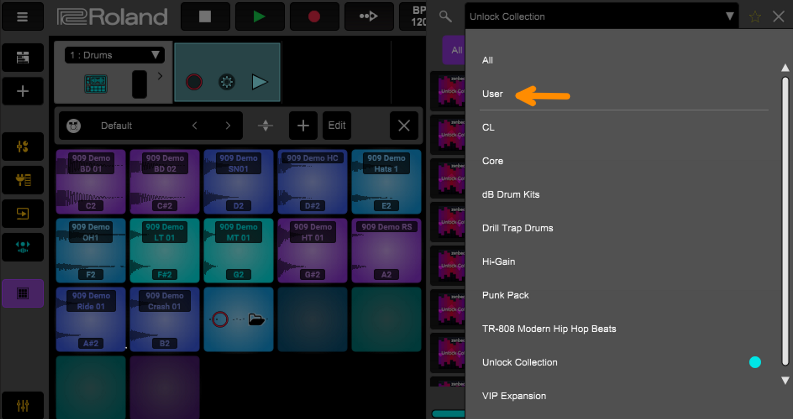Click the list scroll up arrow

click(785, 68)
